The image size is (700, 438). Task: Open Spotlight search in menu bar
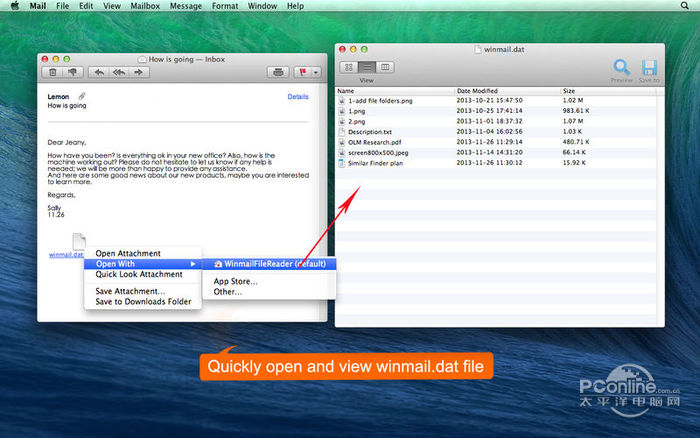click(x=684, y=6)
